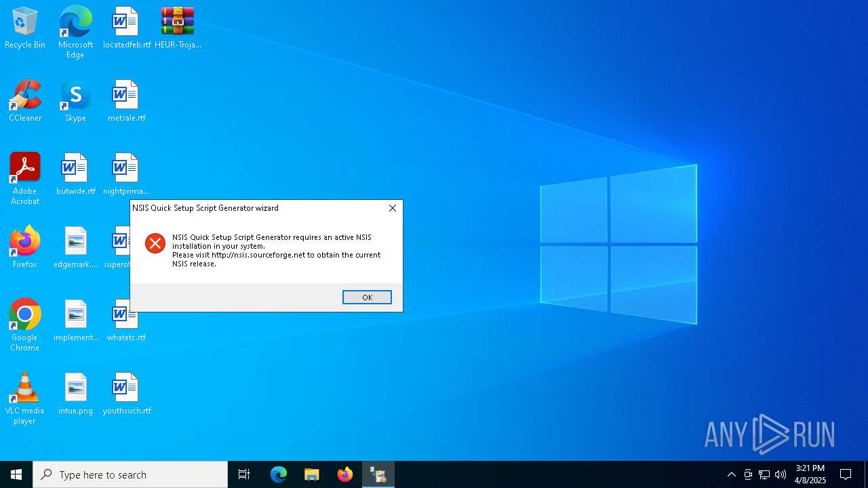Click the taskbar search box
This screenshot has width=868, height=488.
tap(130, 474)
